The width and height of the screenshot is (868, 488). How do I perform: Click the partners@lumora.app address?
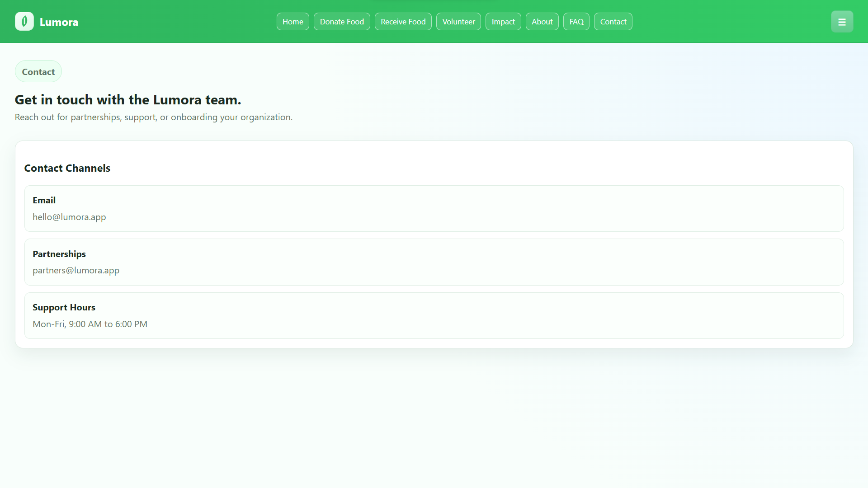coord(76,270)
